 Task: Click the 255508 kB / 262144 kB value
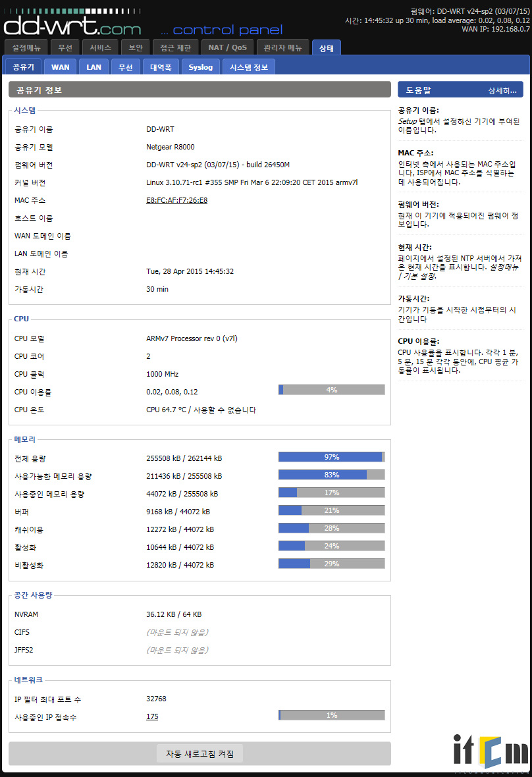point(184,458)
